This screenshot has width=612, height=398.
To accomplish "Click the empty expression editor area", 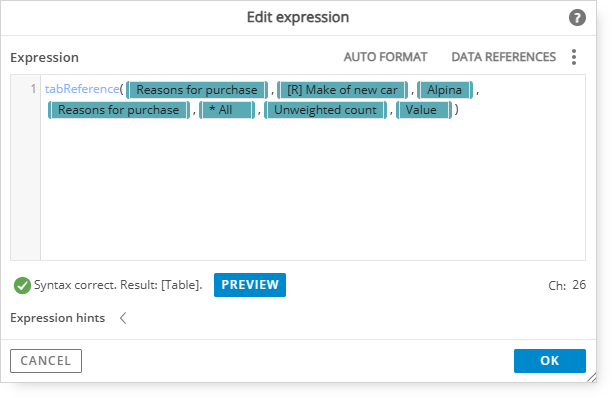I will (x=312, y=187).
